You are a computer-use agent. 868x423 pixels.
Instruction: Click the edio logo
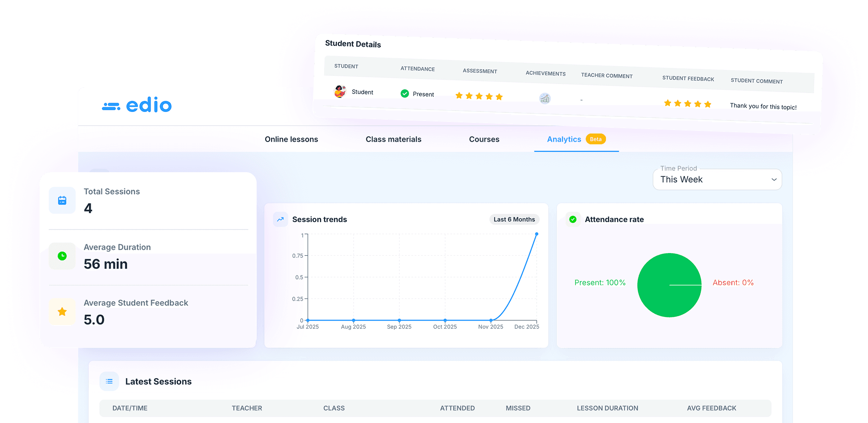(x=137, y=105)
